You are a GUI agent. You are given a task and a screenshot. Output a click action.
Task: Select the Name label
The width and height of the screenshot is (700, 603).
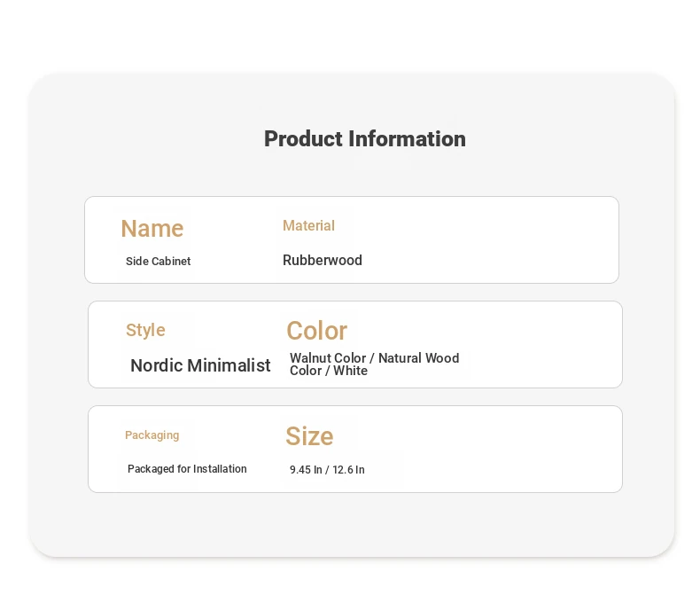(x=152, y=229)
